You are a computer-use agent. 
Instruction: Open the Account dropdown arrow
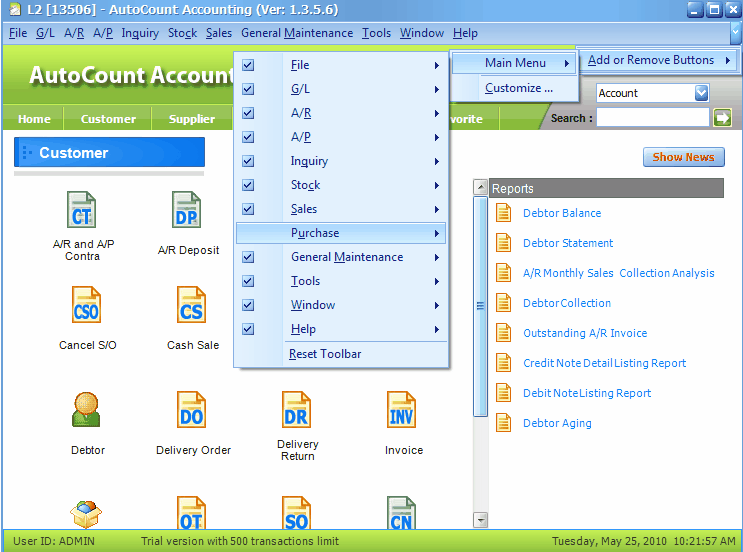click(701, 93)
